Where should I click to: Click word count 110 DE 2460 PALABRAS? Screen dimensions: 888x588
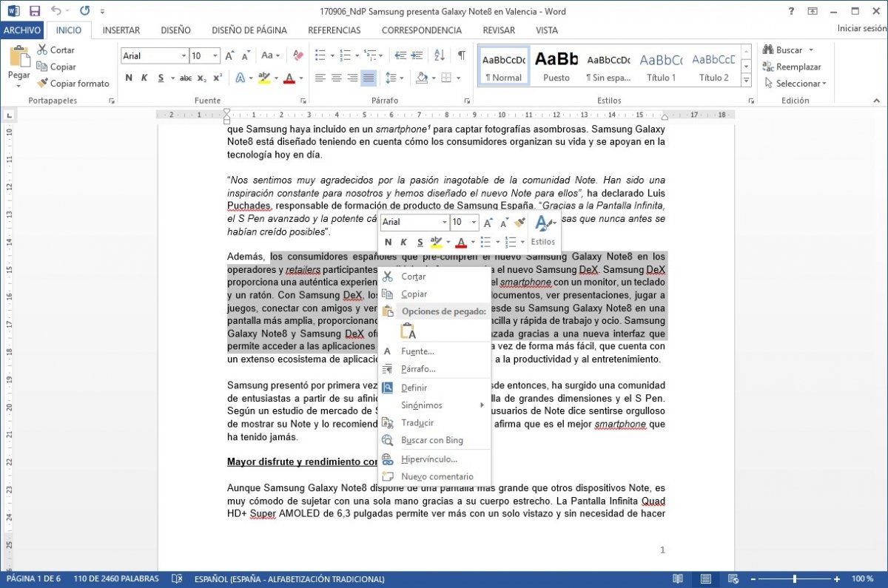116,579
